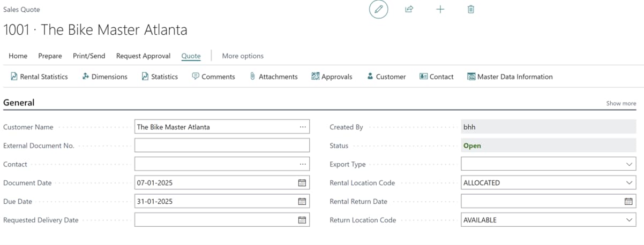644x245 pixels.
Task: Open Dimensions action
Action: pyautogui.click(x=104, y=76)
